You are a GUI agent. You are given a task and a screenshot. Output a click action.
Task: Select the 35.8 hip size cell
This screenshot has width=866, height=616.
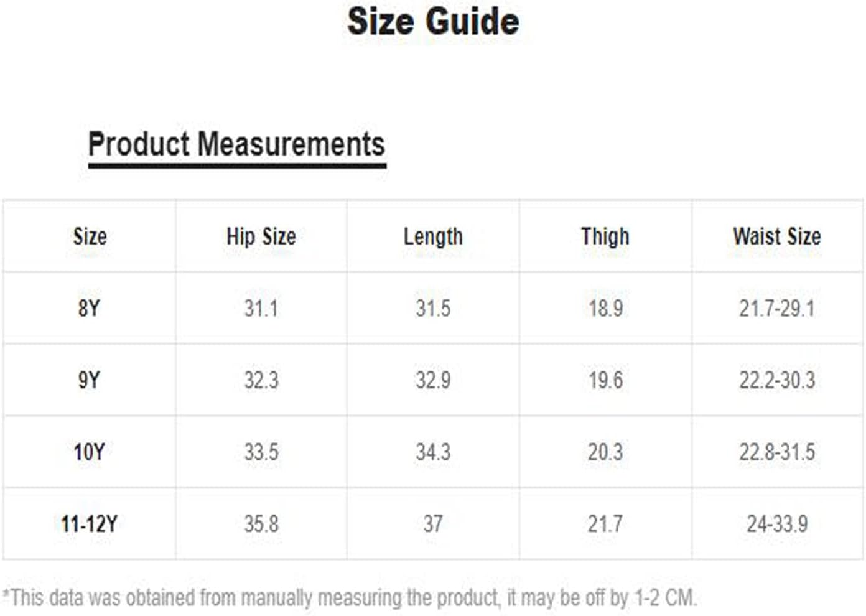pyautogui.click(x=261, y=524)
